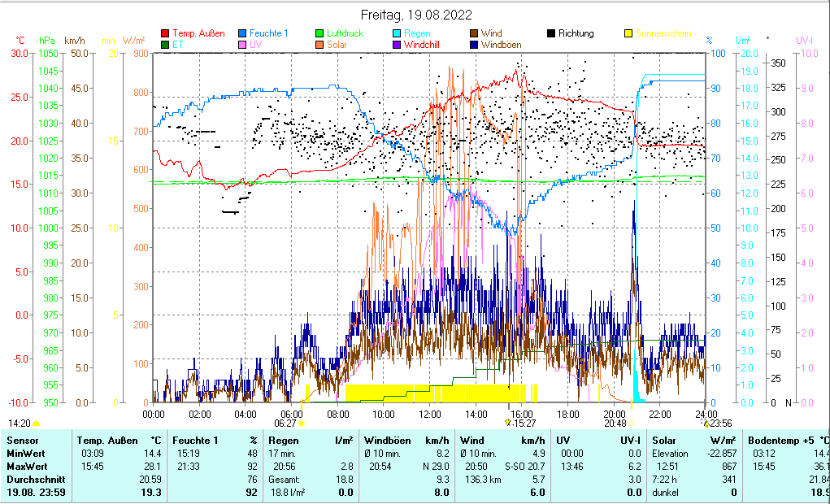Click the chart title Freitag, 19.08.2022
830x504 pixels.
click(x=415, y=15)
